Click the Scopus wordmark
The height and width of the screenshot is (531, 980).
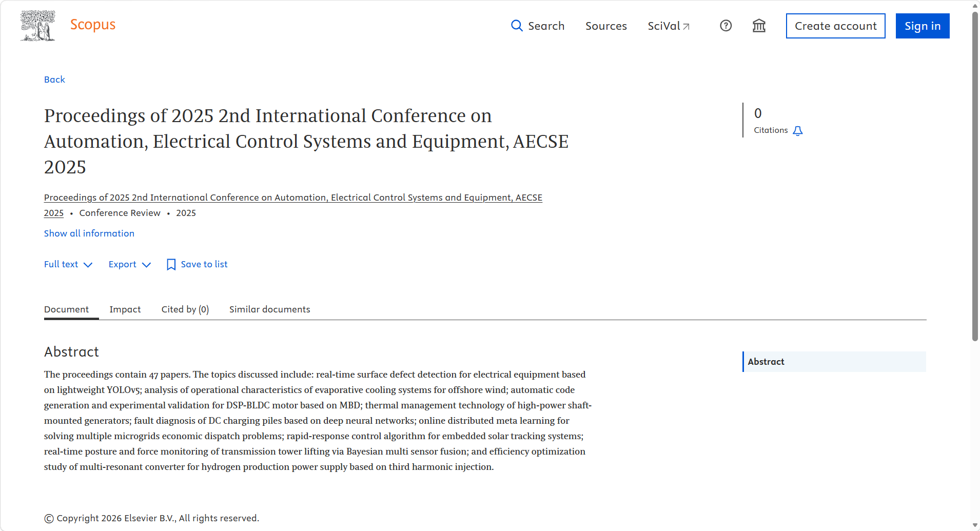[x=93, y=25]
